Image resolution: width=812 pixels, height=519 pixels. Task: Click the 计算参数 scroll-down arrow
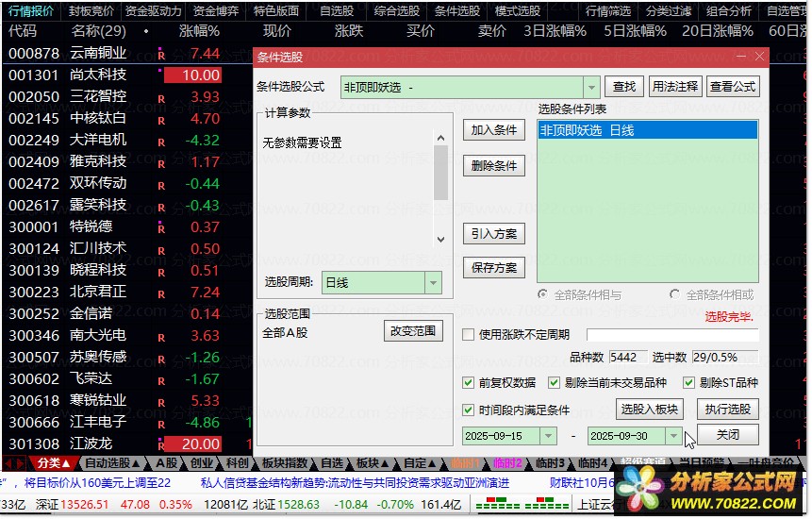[x=440, y=240]
